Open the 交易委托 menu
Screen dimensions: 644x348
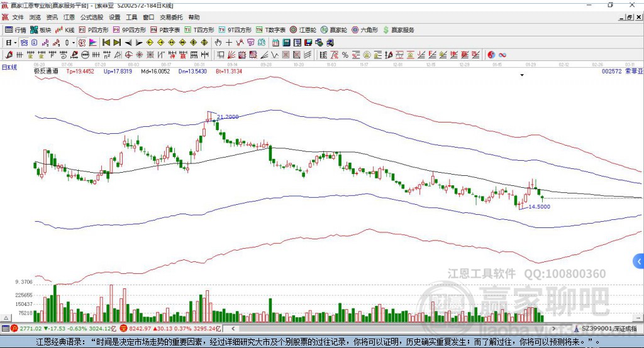tap(171, 17)
